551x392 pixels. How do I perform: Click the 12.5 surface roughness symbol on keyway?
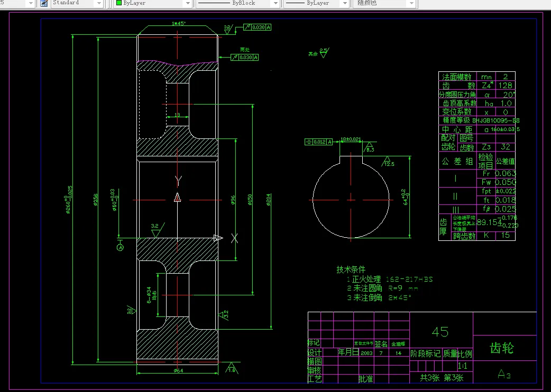[x=388, y=162]
